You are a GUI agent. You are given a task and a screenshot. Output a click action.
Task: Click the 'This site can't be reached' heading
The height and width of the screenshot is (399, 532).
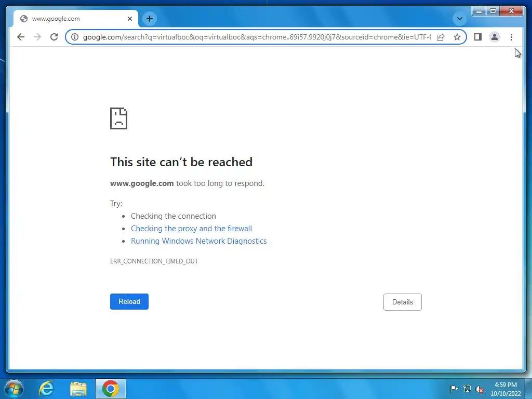[x=181, y=162]
